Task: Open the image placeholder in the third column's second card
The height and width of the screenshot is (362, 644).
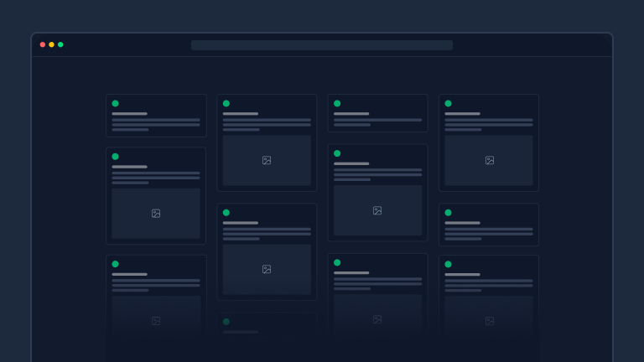Action: coord(377,210)
